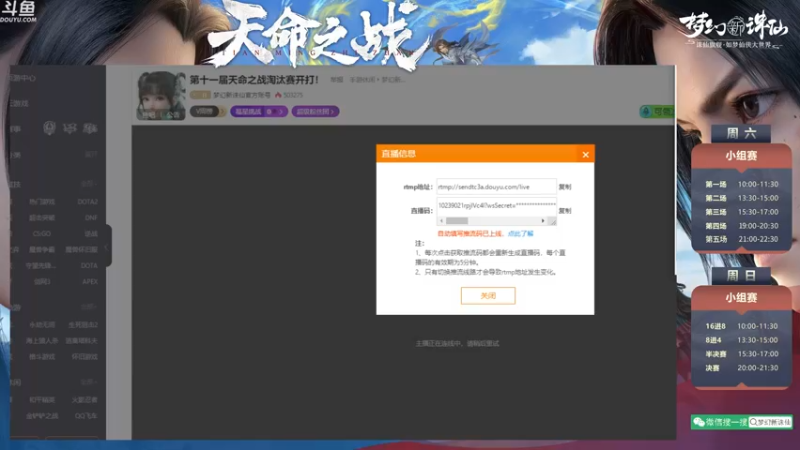Click the green button at right of header
This screenshot has width=800, height=450.
tap(657, 111)
